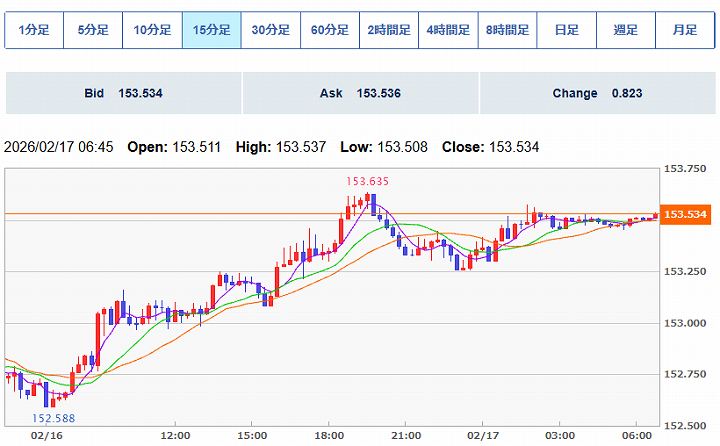Switch to the 4時間足 interval
Screen dimensions: 720x446
448,30
